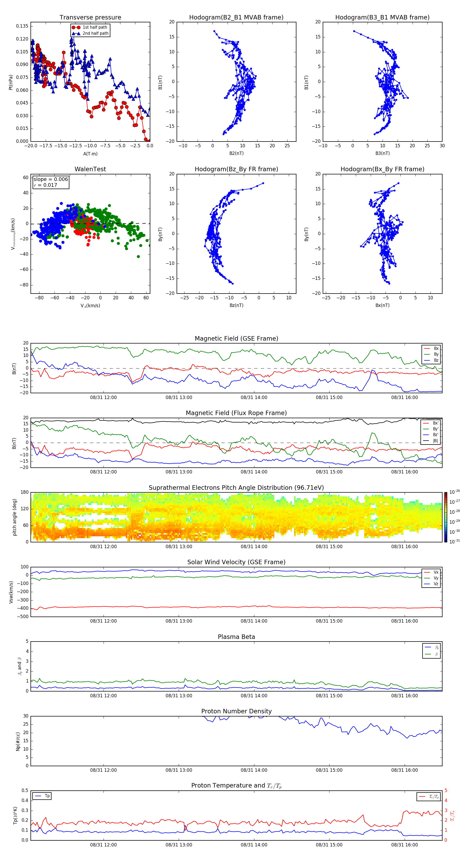Click the "Proton Temperature and Te/Tp" title
This screenshot has height=868, width=473.
236,785
